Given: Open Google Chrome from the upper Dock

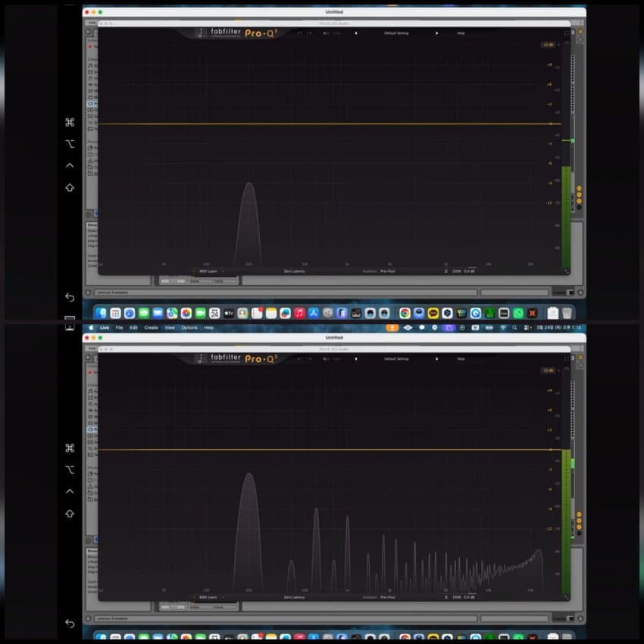Looking at the screenshot, I should pyautogui.click(x=405, y=314).
